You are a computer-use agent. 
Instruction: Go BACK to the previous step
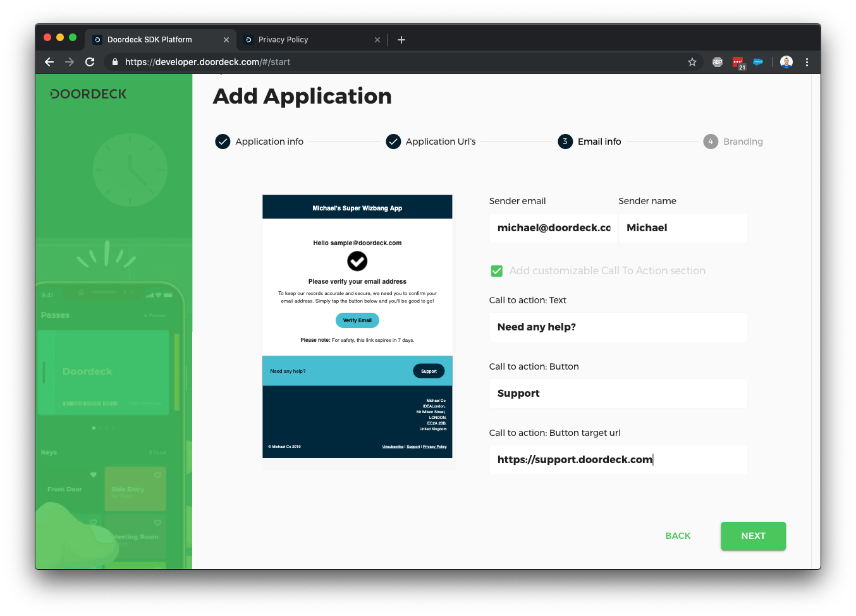[x=678, y=536]
